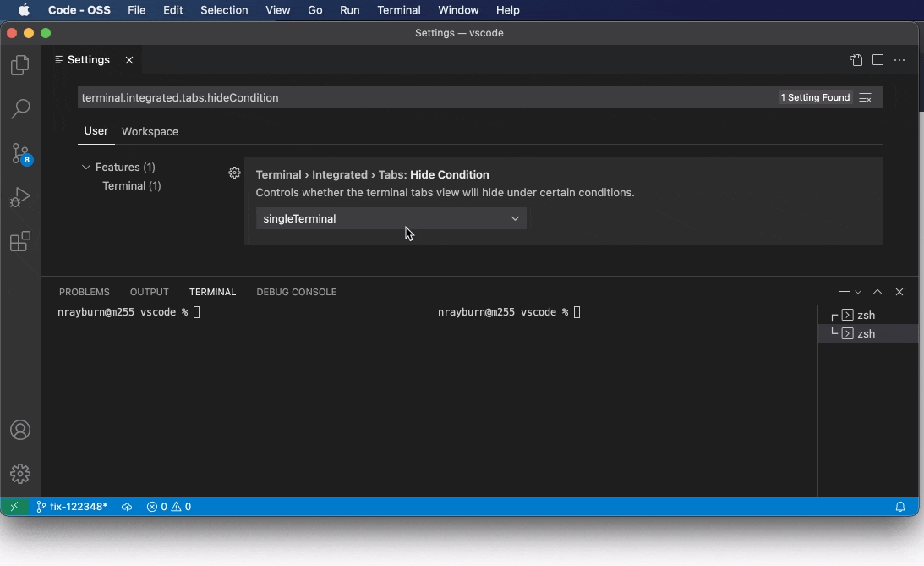The height and width of the screenshot is (566, 924).
Task: Switch to Workspace settings tab
Action: (x=150, y=131)
